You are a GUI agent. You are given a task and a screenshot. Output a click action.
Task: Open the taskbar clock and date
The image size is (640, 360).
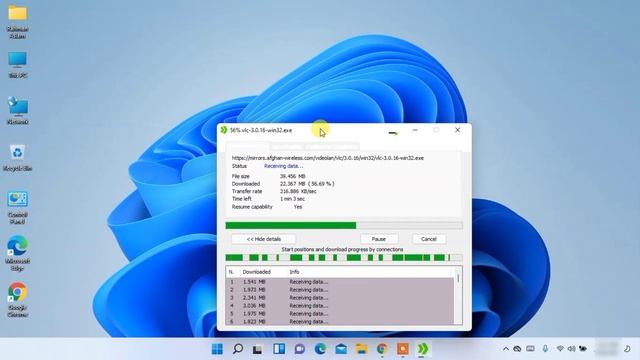click(607, 349)
